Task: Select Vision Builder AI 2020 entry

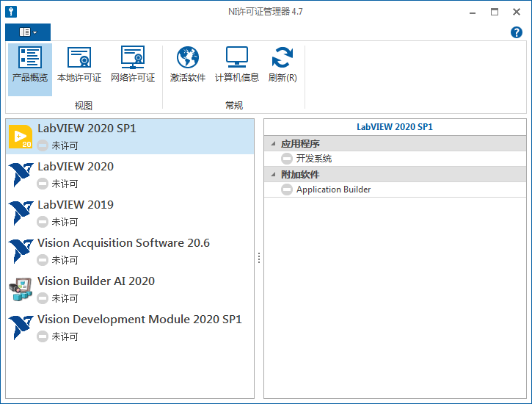Action: pos(130,289)
